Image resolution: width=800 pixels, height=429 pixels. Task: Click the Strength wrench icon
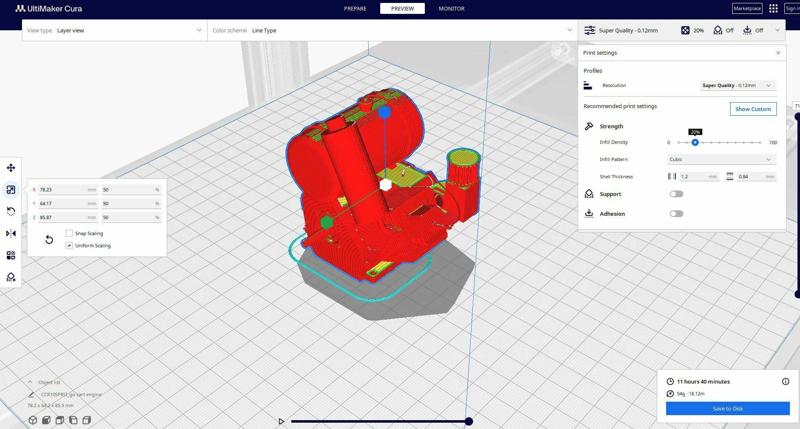coord(589,126)
